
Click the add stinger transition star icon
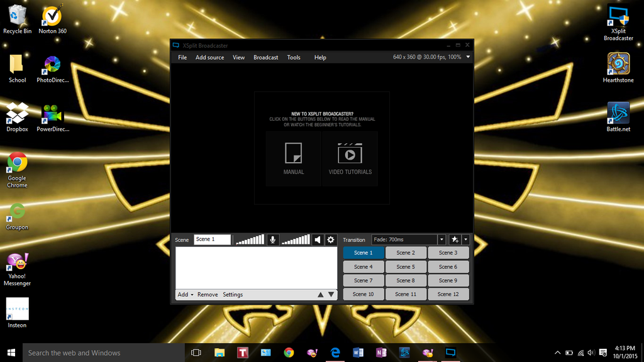coord(454,239)
